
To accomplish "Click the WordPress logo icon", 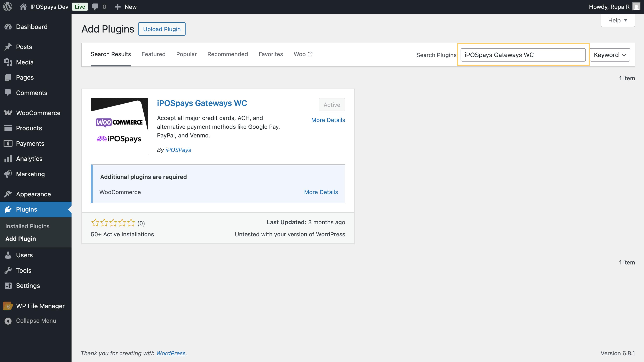I will click(8, 7).
